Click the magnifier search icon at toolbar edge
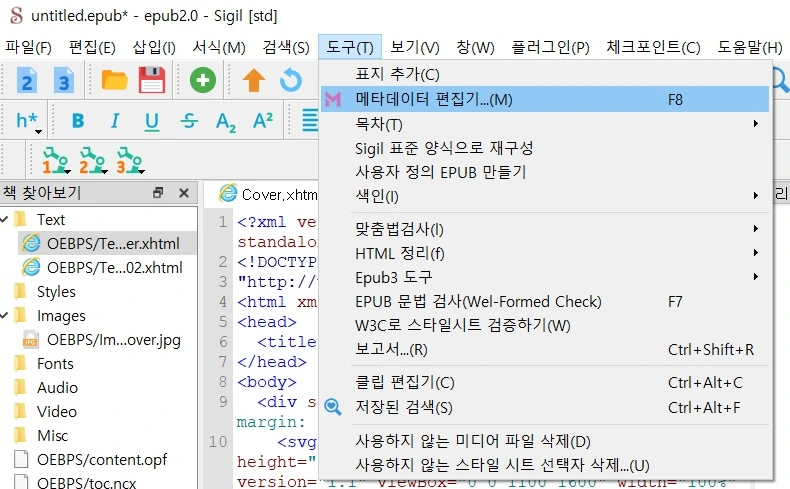This screenshot has height=489, width=790. [x=781, y=80]
